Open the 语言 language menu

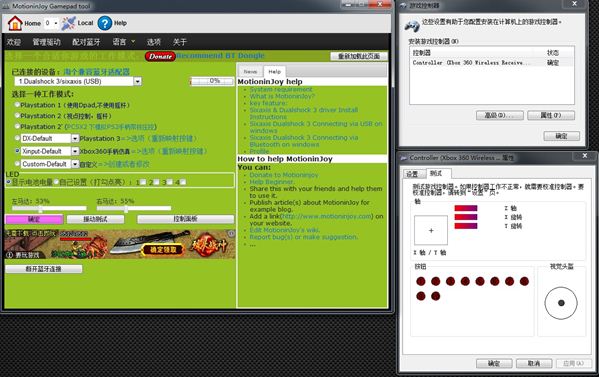pos(123,42)
